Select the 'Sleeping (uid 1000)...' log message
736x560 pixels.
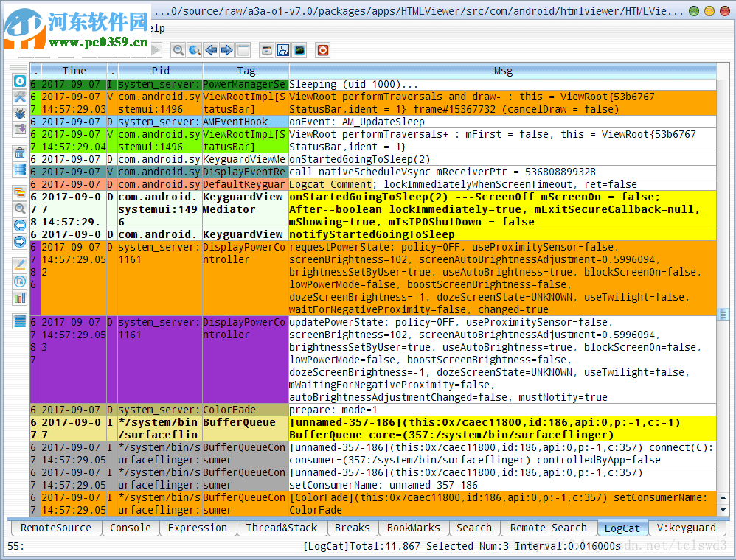503,85
